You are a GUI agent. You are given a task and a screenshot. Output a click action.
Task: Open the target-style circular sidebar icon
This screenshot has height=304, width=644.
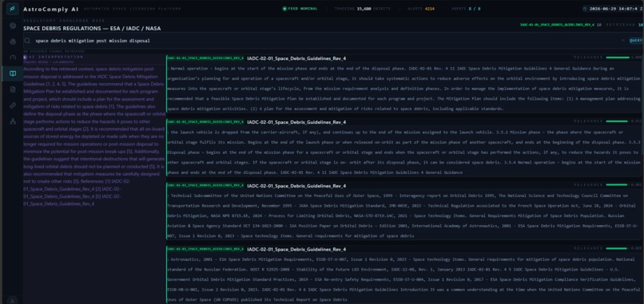13,41
